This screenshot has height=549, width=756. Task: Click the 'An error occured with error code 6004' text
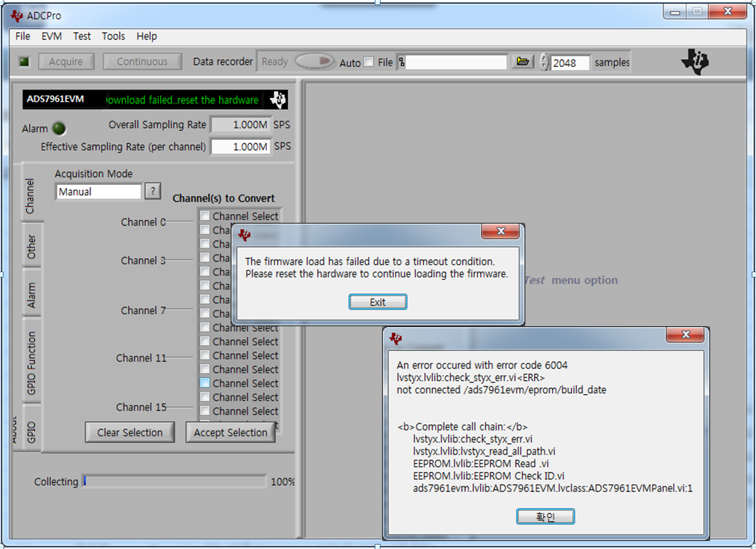click(482, 366)
